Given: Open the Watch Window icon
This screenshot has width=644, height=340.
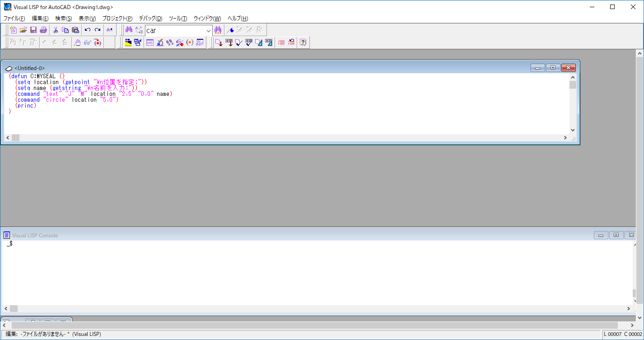Looking at the screenshot, I should (x=200, y=42).
